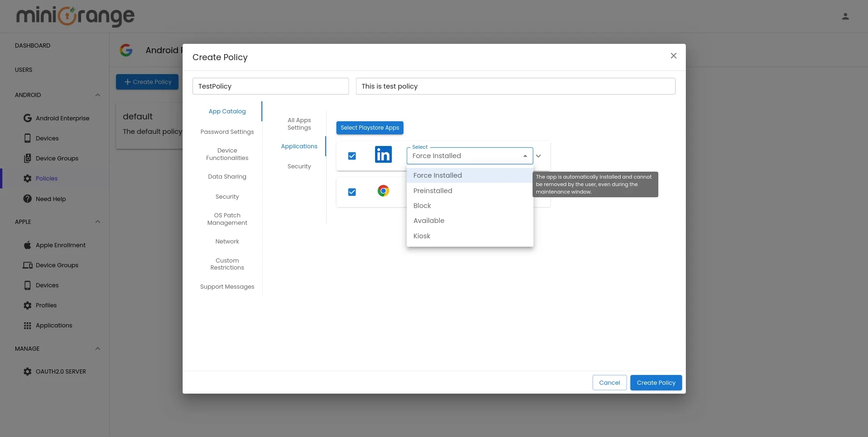The image size is (868, 437).
Task: Collapse the APPLE sidebar section
Action: tap(98, 222)
